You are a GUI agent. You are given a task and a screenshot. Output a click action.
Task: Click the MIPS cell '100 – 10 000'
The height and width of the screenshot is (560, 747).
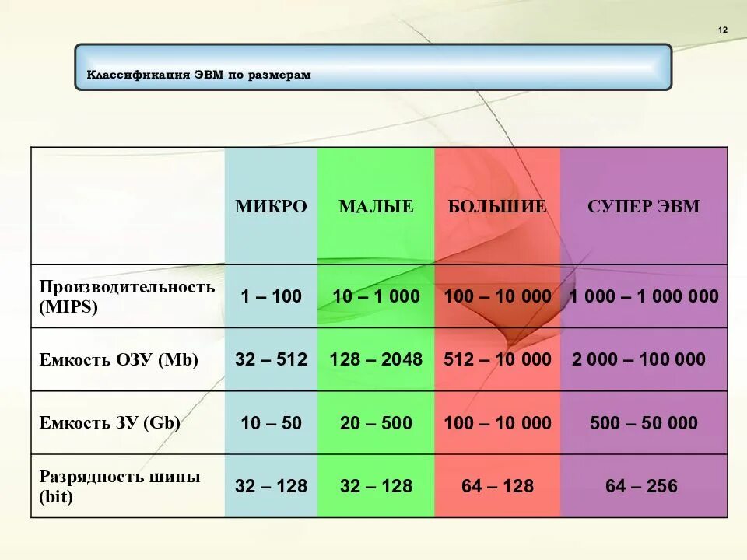point(497,296)
